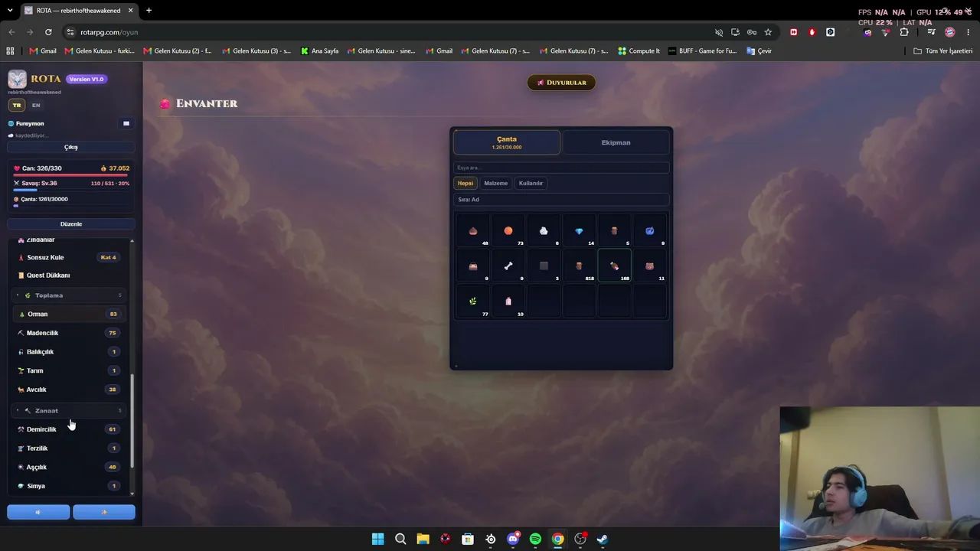
Task: Click the Duyurular announcements button
Action: click(x=561, y=83)
